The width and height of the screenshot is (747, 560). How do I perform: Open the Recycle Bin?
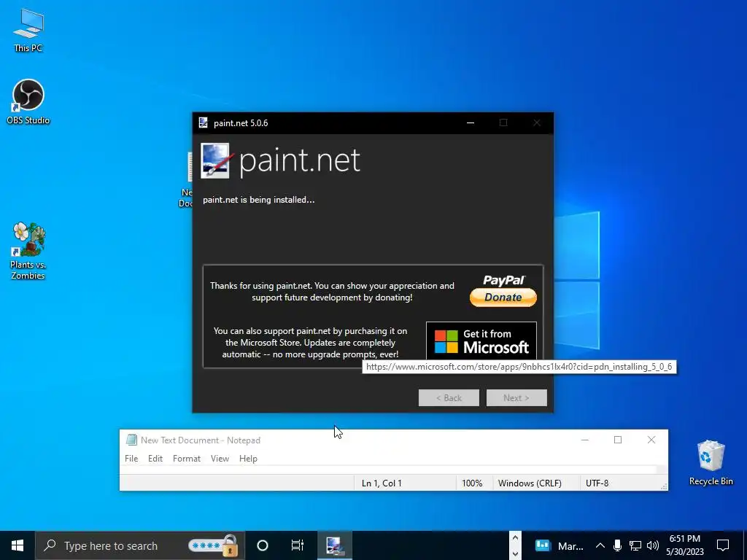pyautogui.click(x=711, y=462)
